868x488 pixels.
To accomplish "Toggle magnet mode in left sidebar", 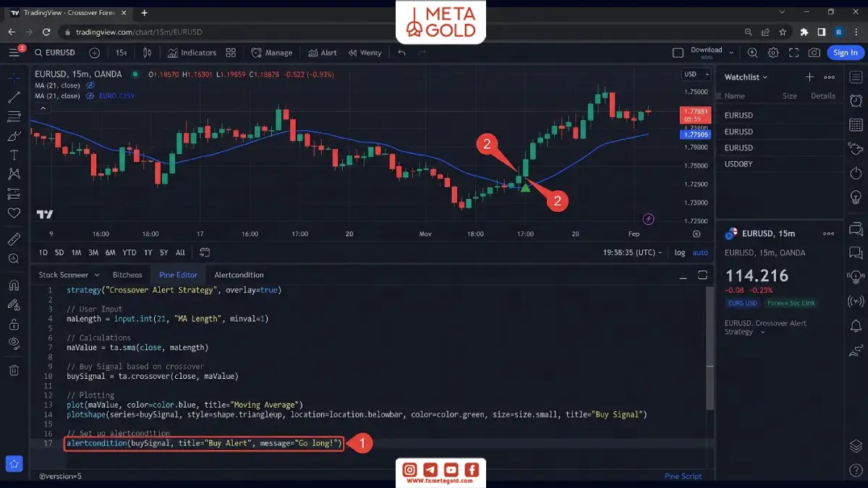I will tap(14, 285).
